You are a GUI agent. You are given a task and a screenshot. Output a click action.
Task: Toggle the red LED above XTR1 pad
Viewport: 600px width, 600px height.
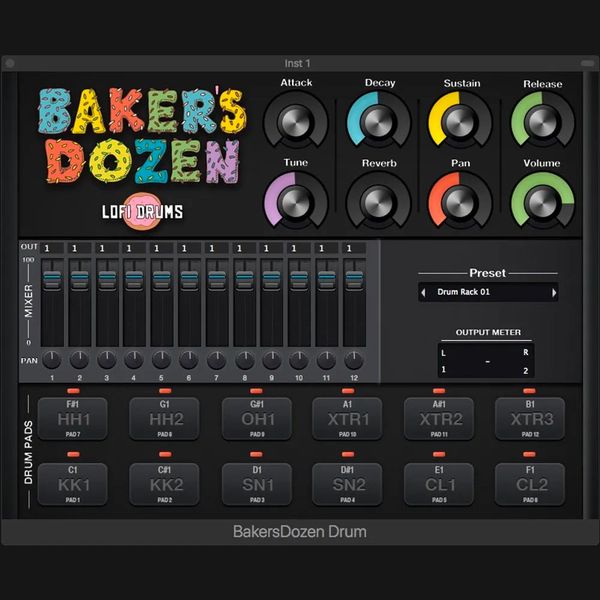(x=348, y=391)
